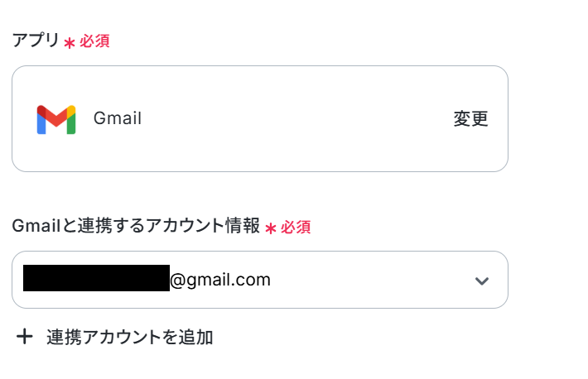588x379 pixels.
Task: Click the Gmail app name text
Action: (118, 118)
